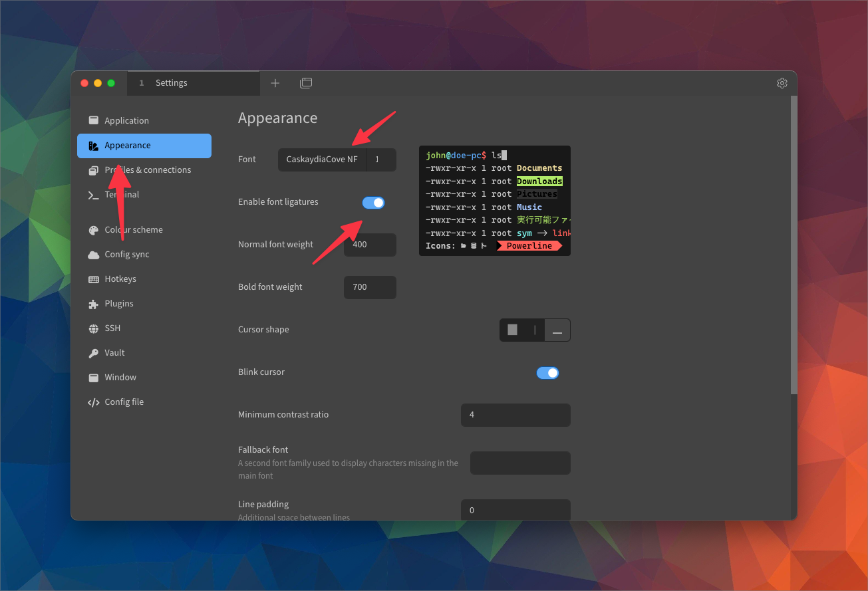Select the underline cursor shape option
The width and height of the screenshot is (868, 591).
pyautogui.click(x=557, y=330)
